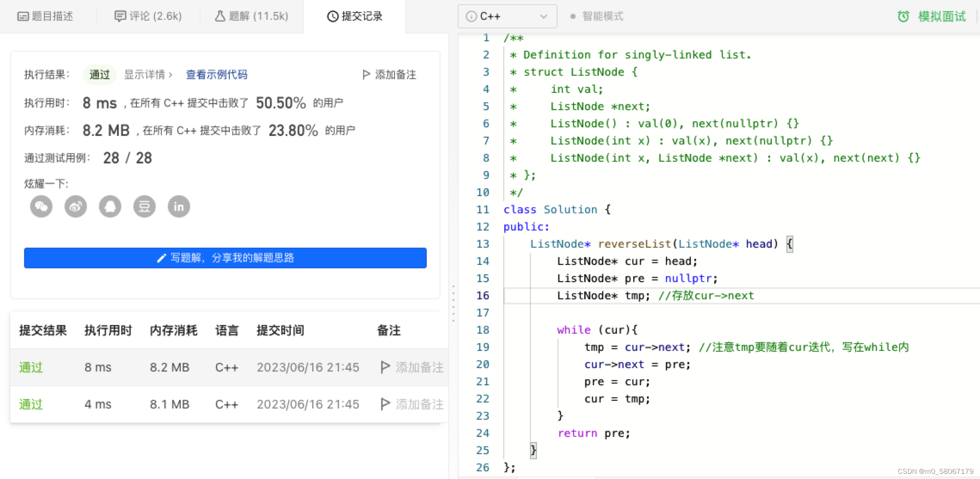Open 通过 details of the 4 ms submission
Viewport: 980px width, 479px height.
[x=31, y=404]
